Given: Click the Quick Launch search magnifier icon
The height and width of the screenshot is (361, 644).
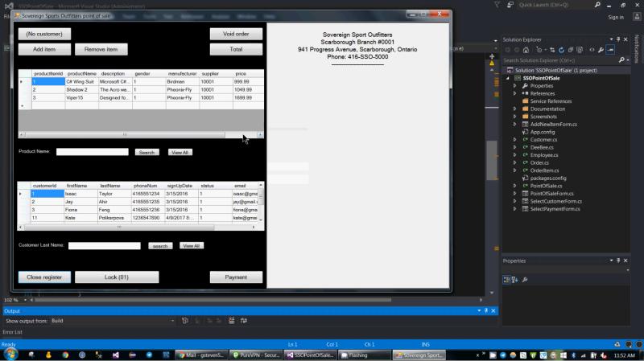Looking at the screenshot, I should click(x=598, y=5).
